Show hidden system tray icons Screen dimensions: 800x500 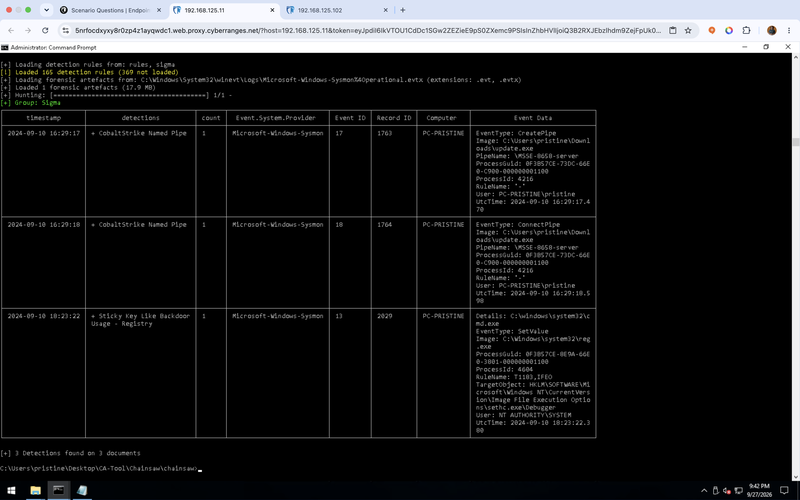coord(704,491)
